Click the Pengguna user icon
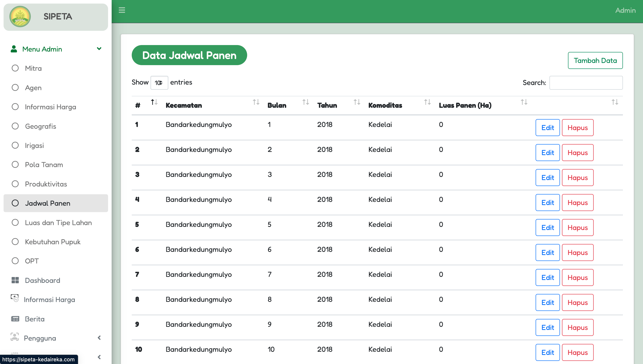The width and height of the screenshot is (643, 364). tap(15, 337)
